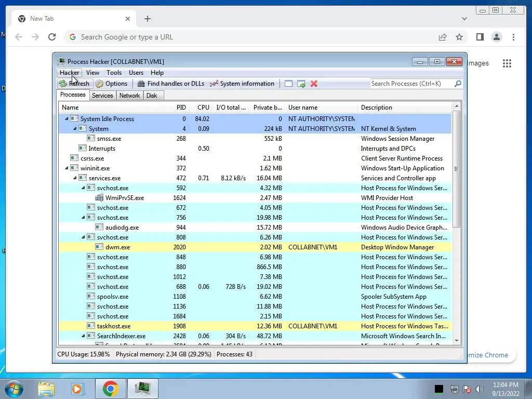
Task: Click the WmiPrvSE.exe process icon
Action: [99, 197]
